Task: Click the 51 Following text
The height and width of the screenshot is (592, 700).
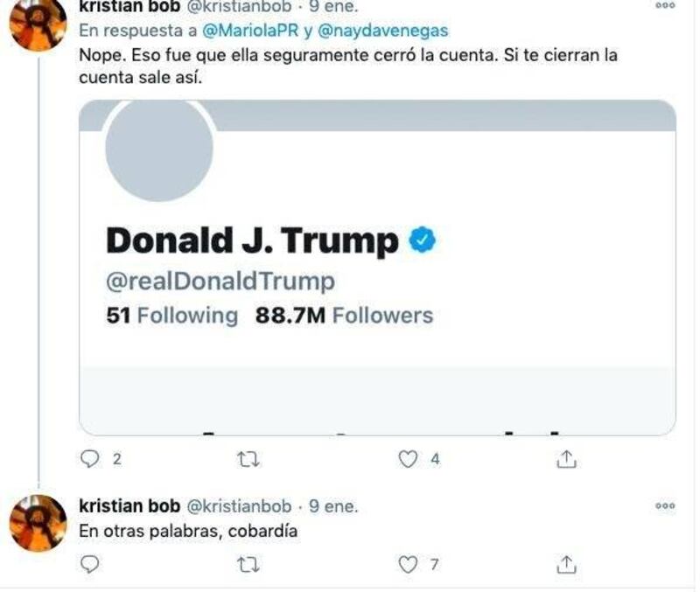Action: click(171, 315)
